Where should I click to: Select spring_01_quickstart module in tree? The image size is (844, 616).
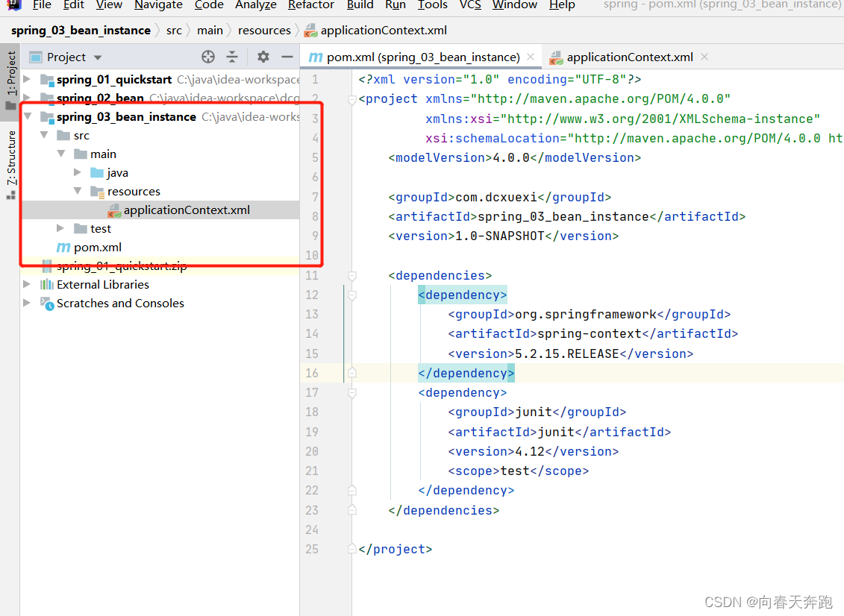(114, 80)
